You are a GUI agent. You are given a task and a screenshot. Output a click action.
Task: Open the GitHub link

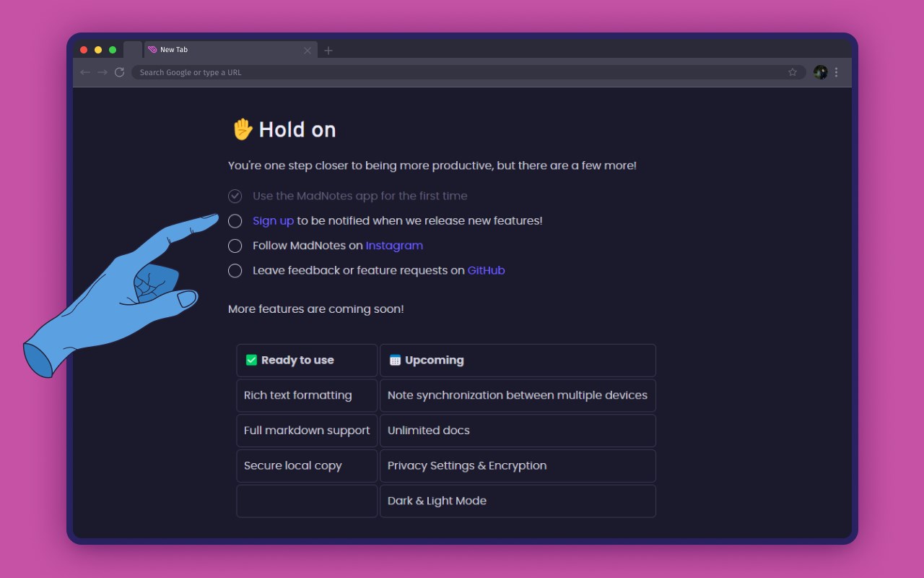pos(486,271)
